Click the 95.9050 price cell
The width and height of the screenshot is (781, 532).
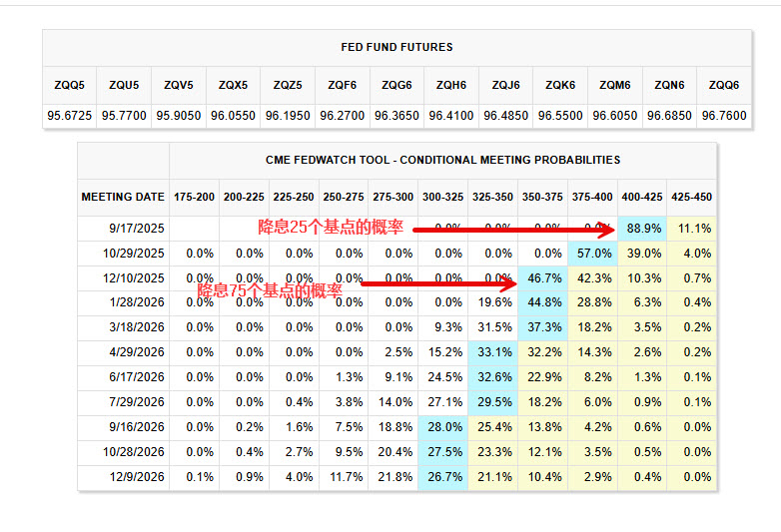(x=179, y=116)
